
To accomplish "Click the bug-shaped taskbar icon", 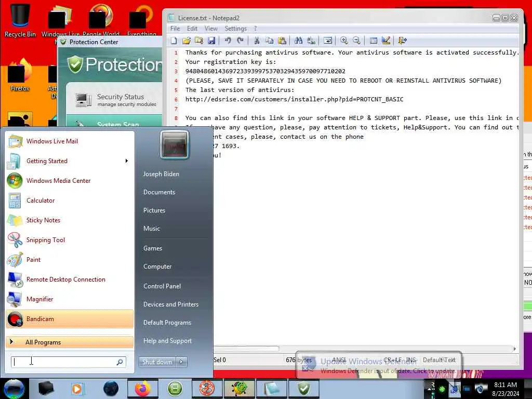I will coord(239,389).
